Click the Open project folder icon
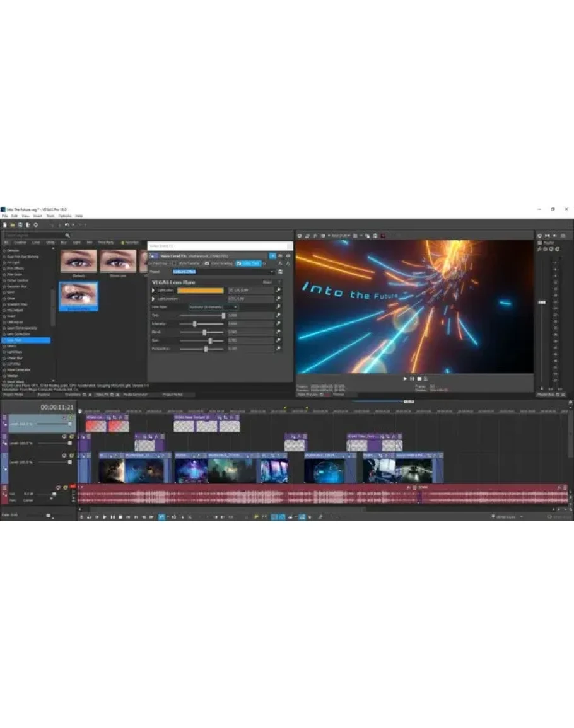574x728 pixels. pos(12,224)
